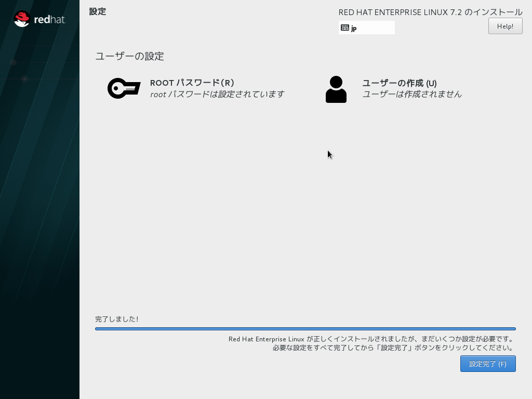Click the 設定完了 (F) button
Viewport: 532px width, 399px height.
click(488, 364)
